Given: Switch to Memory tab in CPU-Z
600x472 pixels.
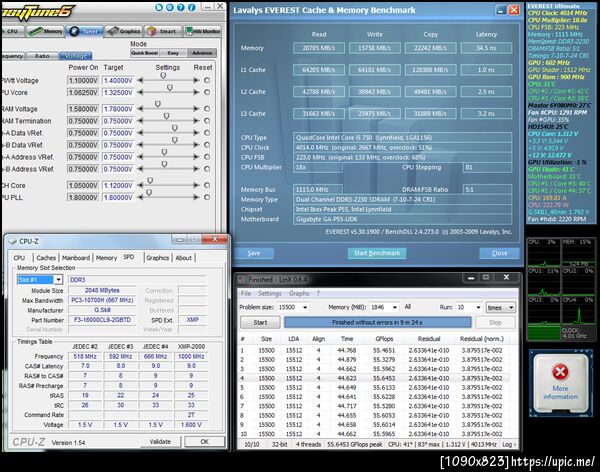Looking at the screenshot, I should [106, 258].
